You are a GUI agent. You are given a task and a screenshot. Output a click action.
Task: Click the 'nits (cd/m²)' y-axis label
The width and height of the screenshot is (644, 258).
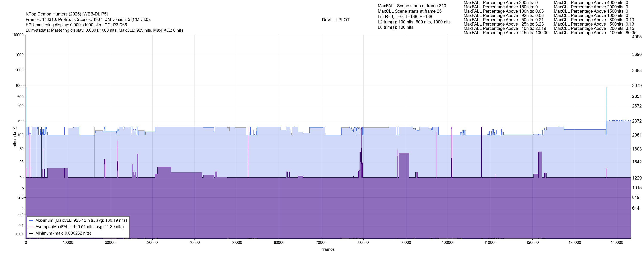coord(15,137)
